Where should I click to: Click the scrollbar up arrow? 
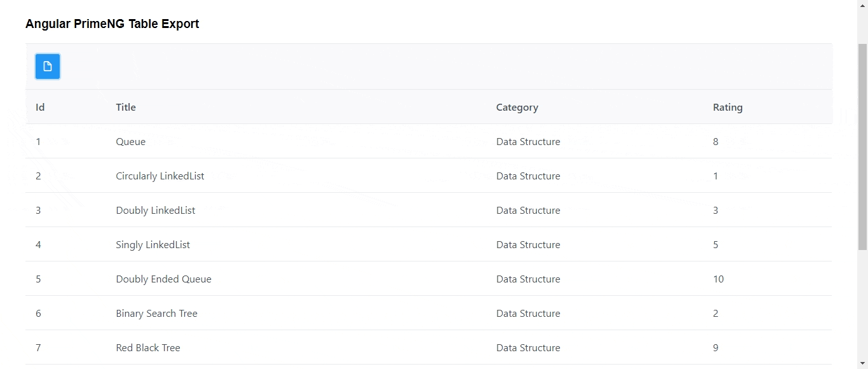click(862, 5)
